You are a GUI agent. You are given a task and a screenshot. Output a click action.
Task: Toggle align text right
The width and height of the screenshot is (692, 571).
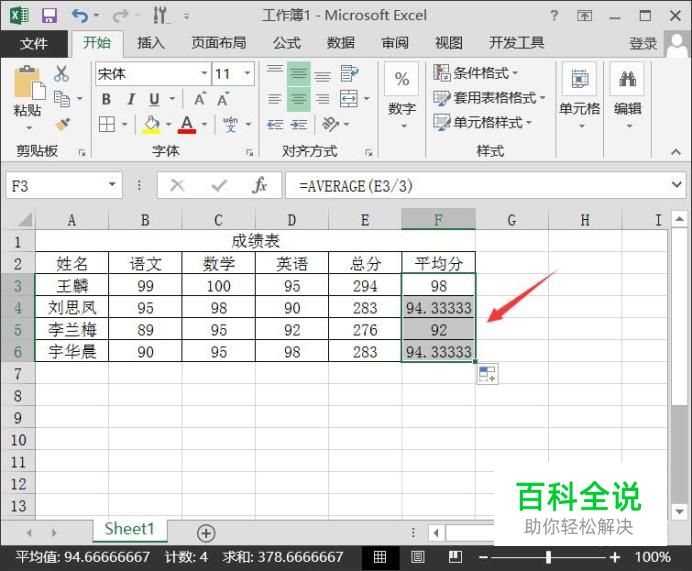pyautogui.click(x=323, y=98)
